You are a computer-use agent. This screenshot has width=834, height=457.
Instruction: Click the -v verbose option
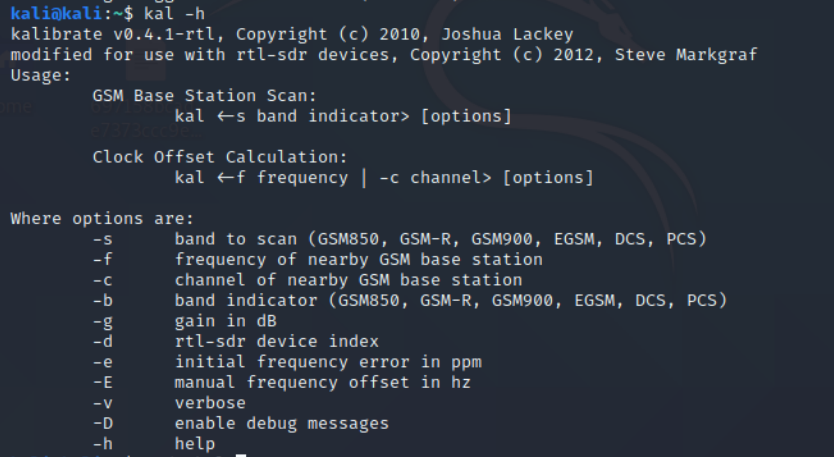[169, 403]
